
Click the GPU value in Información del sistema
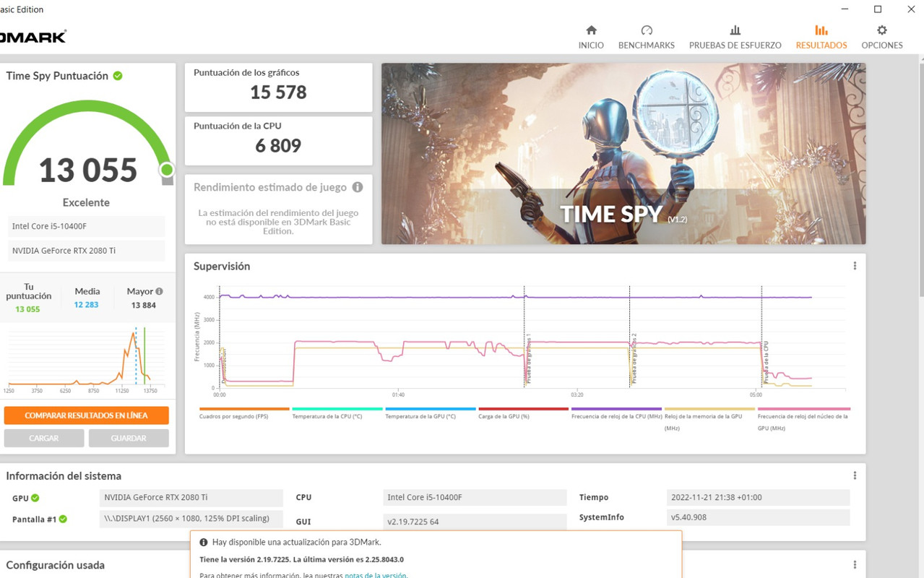pyautogui.click(x=191, y=497)
